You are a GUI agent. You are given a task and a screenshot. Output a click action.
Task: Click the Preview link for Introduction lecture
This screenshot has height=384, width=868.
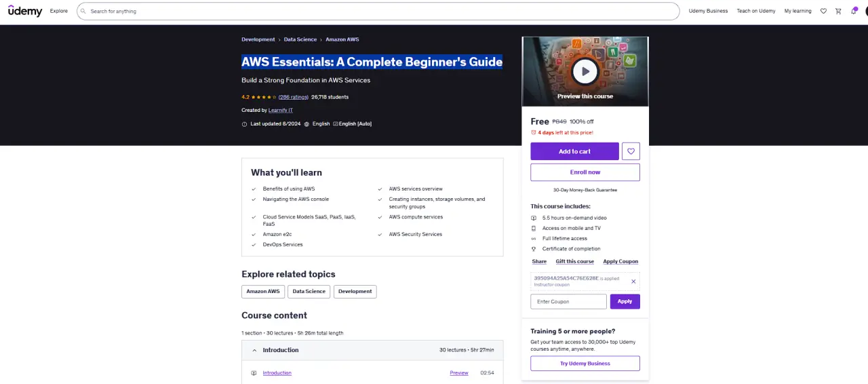pos(459,372)
